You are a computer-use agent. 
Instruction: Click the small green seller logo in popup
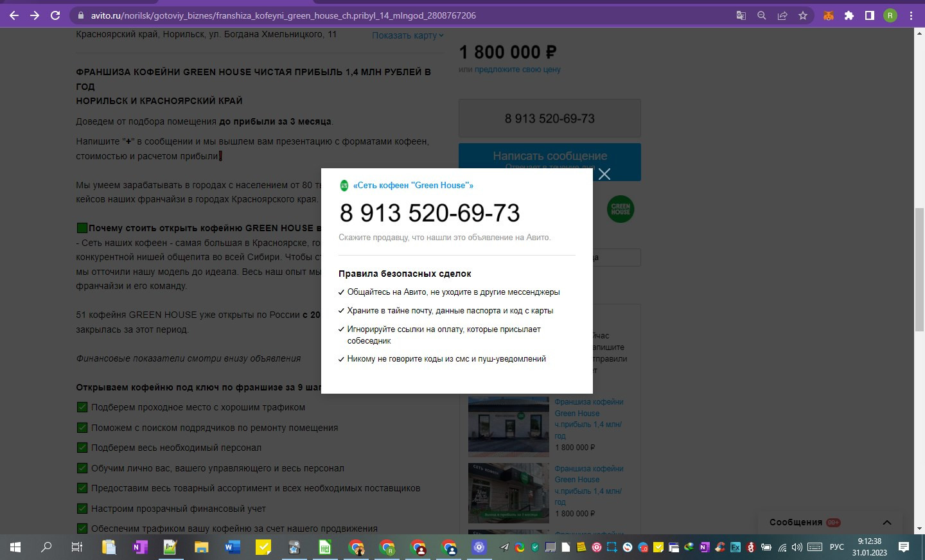(344, 186)
